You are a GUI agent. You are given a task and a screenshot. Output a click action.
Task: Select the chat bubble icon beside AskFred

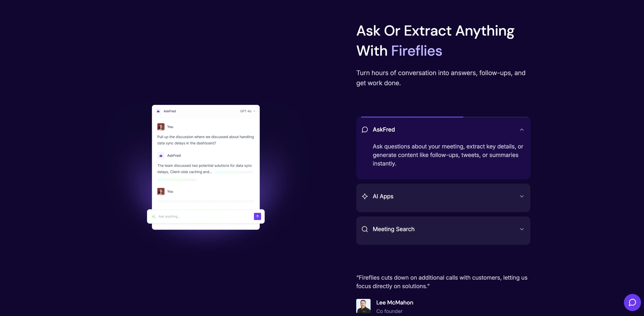(x=365, y=130)
